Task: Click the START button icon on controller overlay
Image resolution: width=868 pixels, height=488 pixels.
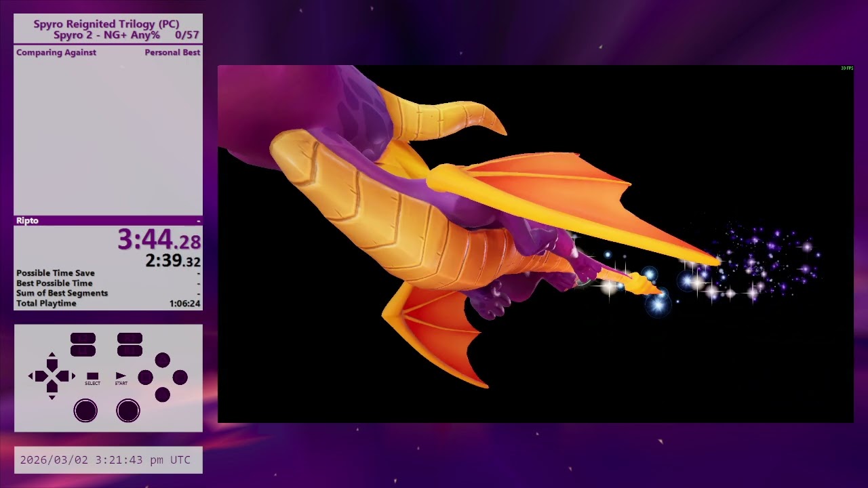Action: point(121,375)
